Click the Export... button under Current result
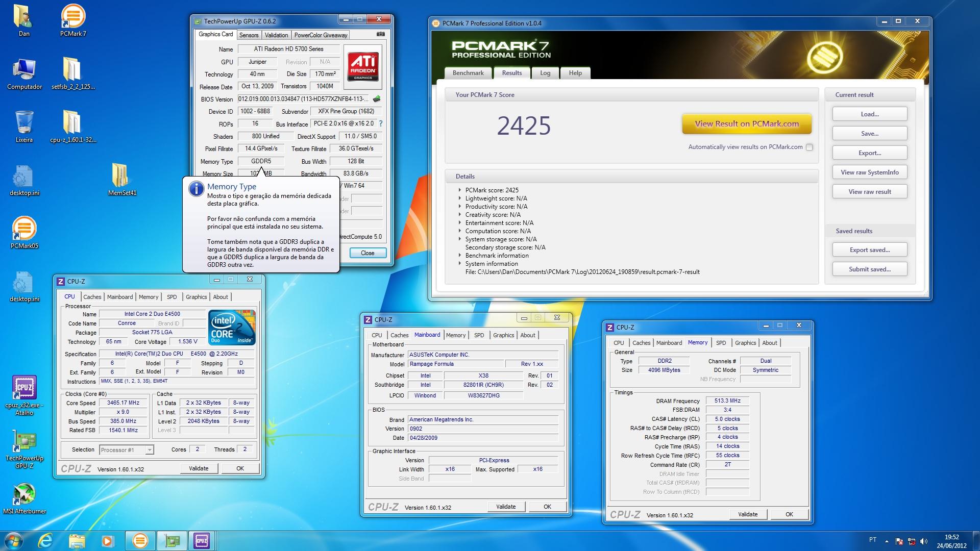 click(x=870, y=153)
